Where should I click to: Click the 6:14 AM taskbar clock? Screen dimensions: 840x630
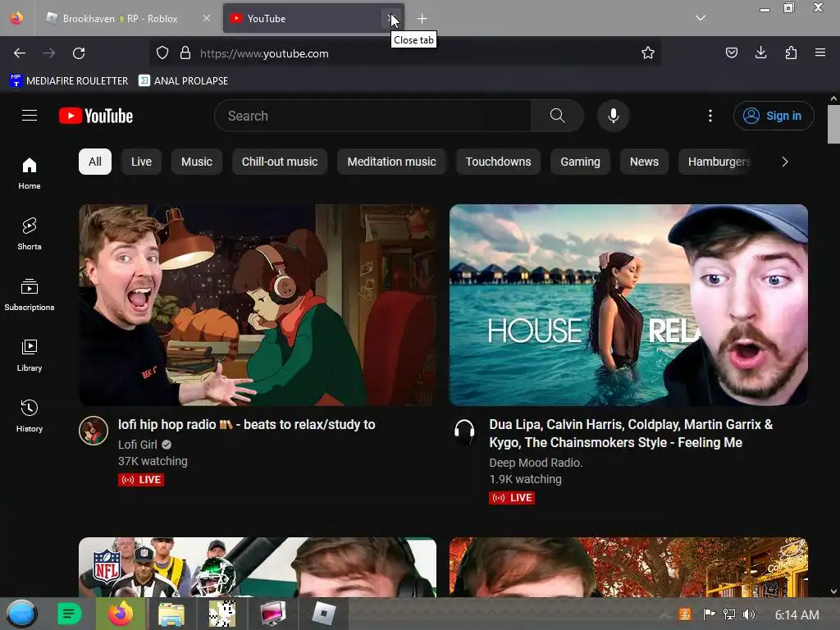[797, 615]
